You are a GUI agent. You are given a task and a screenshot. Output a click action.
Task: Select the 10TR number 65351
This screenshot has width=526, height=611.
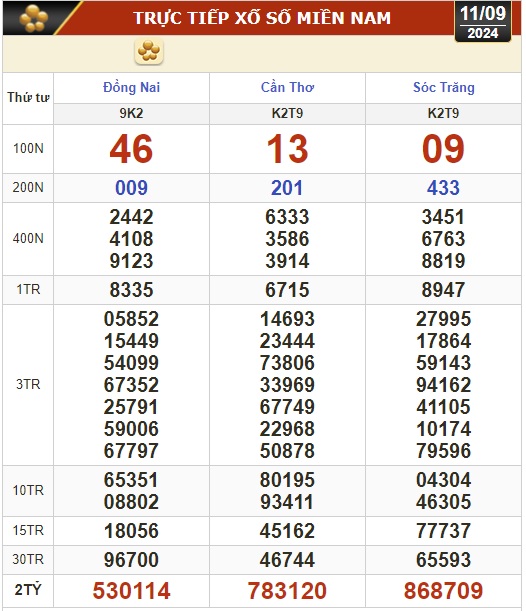[x=131, y=480]
